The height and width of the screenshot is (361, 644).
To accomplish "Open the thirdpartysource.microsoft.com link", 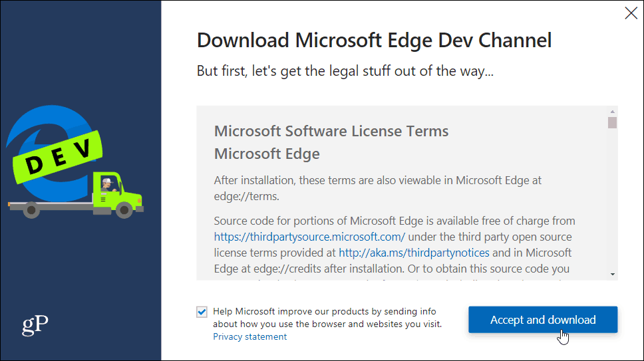I will coord(309,237).
